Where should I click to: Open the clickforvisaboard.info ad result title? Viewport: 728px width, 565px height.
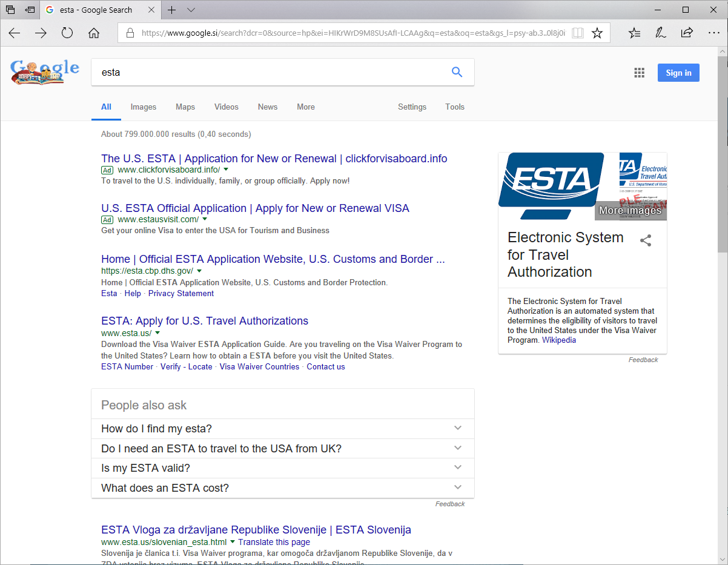[x=274, y=159]
